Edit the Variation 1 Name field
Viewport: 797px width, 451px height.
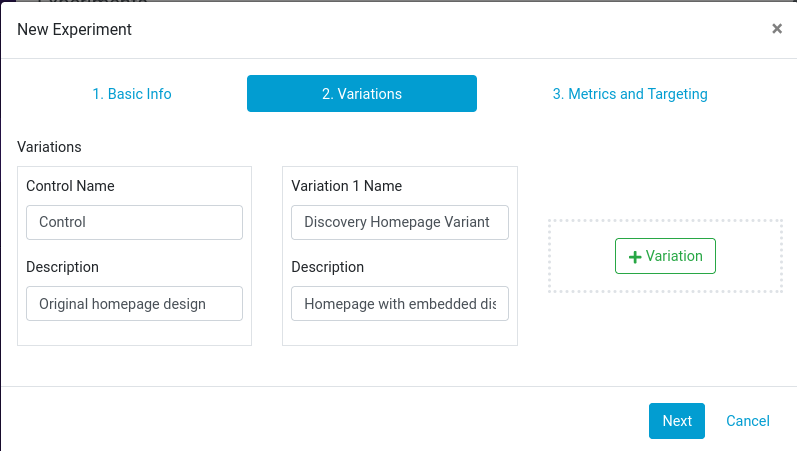click(x=399, y=222)
